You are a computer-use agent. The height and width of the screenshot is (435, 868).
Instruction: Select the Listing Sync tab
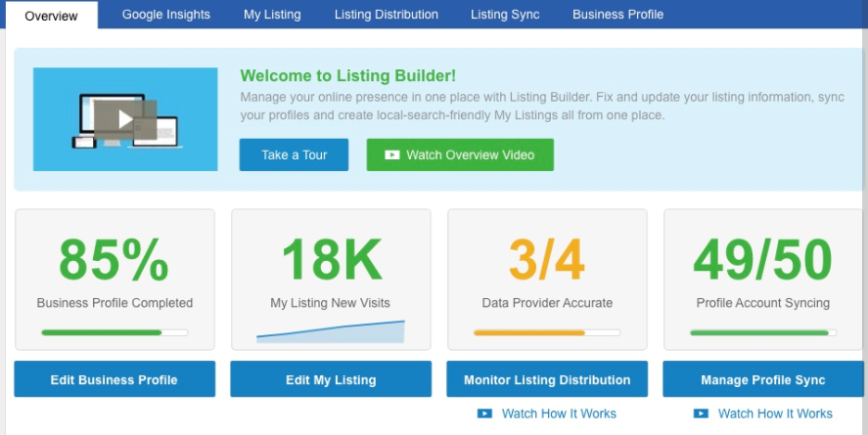pos(505,15)
